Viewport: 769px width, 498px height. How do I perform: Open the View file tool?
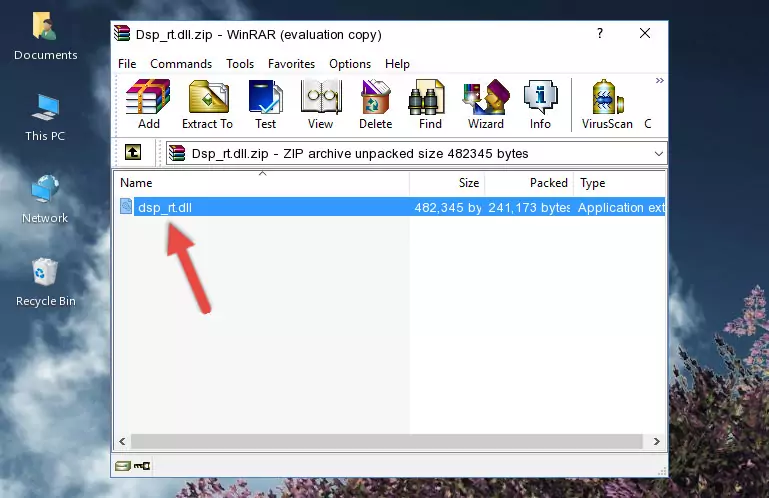(x=321, y=104)
